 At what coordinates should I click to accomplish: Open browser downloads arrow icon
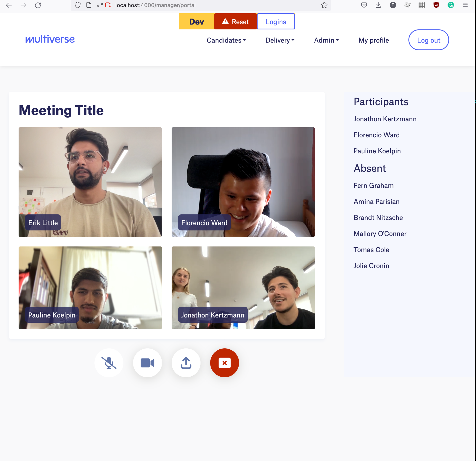click(x=378, y=5)
